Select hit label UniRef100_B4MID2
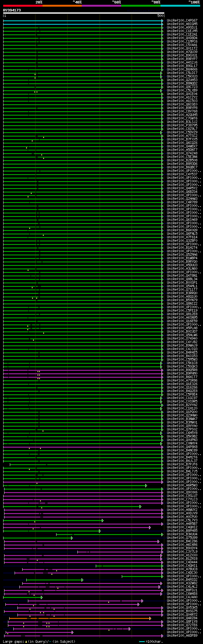This screenshot has height=644, width=203. (182, 580)
